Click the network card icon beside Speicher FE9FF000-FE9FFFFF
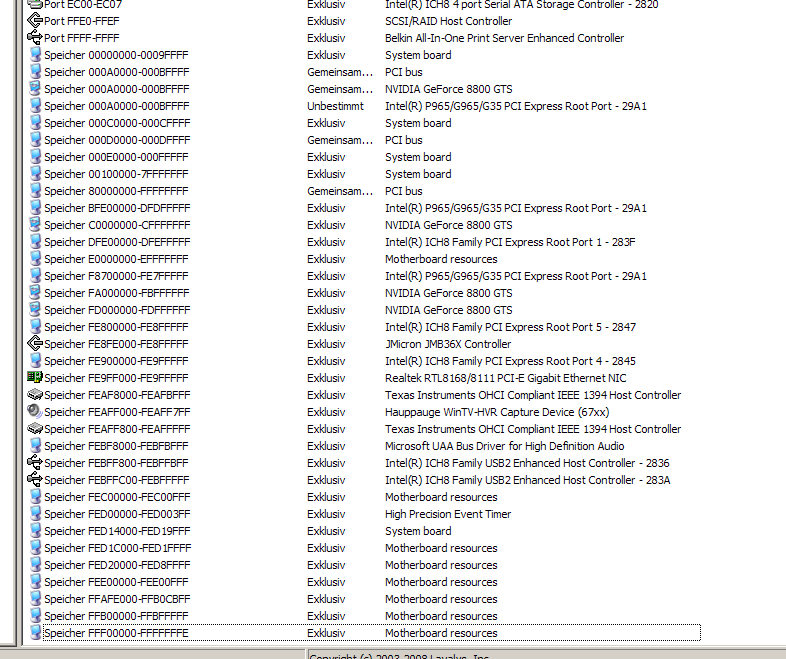 [35, 378]
